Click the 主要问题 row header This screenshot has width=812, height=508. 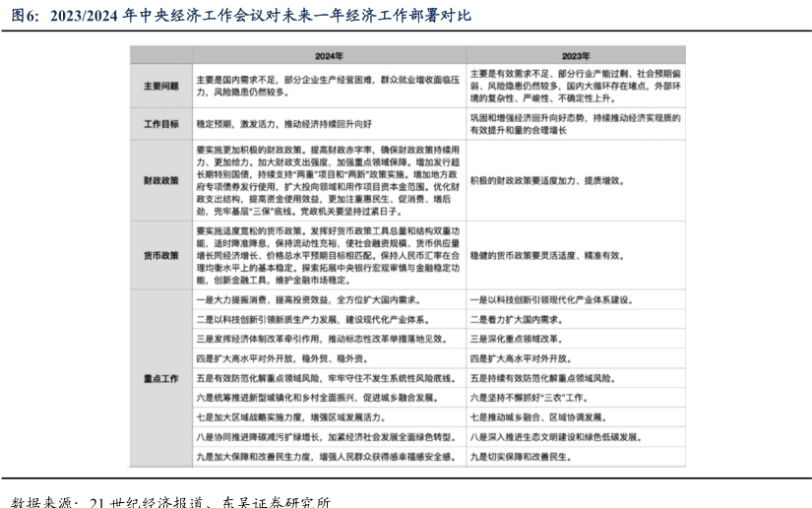pyautogui.click(x=161, y=86)
